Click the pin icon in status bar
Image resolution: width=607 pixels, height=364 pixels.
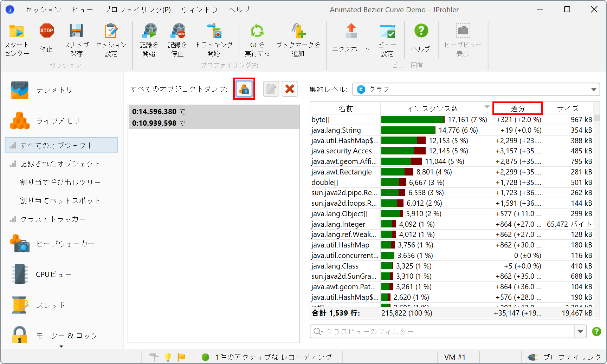click(x=154, y=357)
